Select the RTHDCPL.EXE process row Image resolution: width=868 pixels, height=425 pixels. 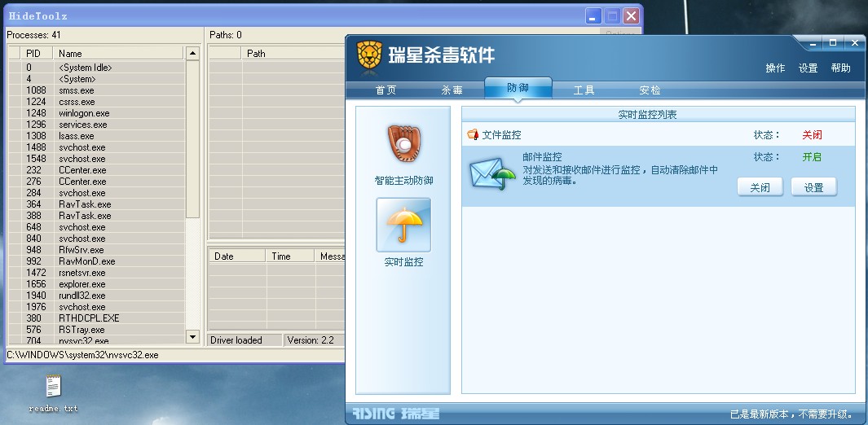[x=96, y=318]
